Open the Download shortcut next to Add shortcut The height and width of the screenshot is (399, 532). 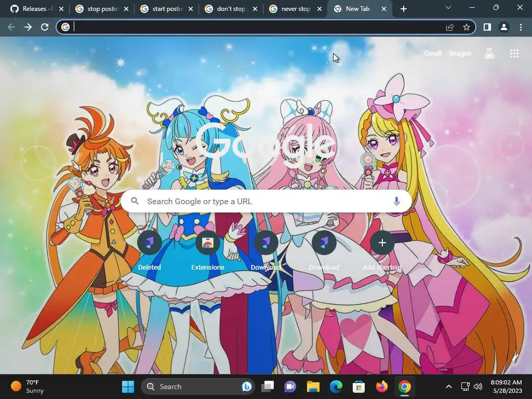pos(324,250)
